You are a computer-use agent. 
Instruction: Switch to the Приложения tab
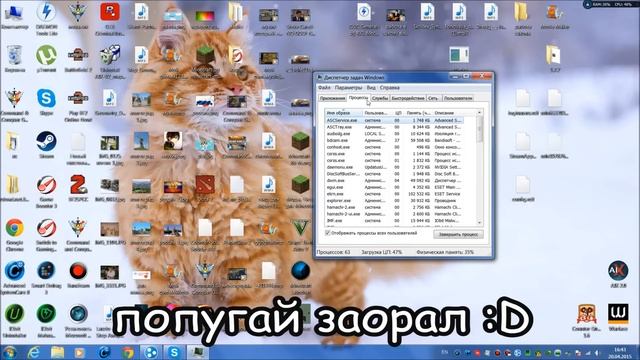(332, 98)
